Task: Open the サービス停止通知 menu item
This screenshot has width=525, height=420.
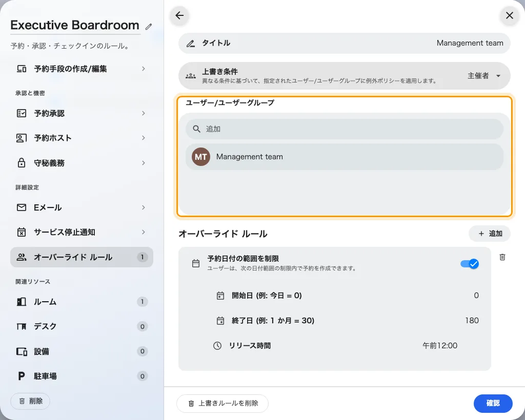Action: pyautogui.click(x=82, y=232)
